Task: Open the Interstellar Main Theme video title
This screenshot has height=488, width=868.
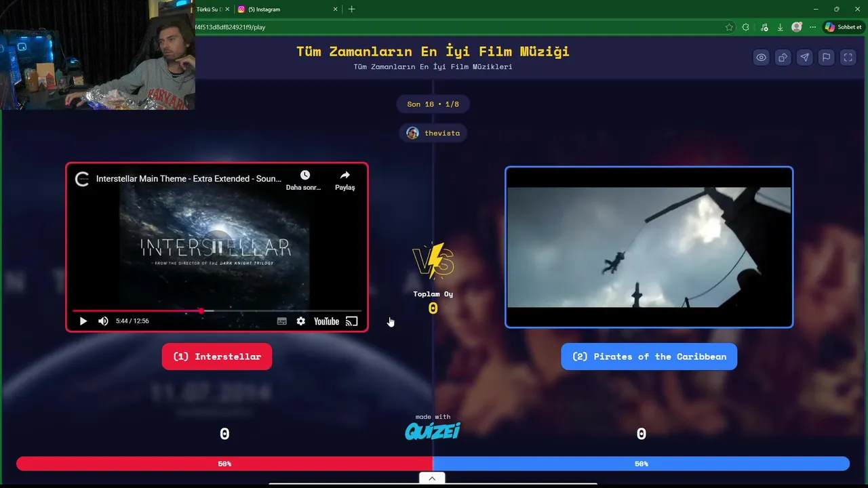Action: (x=189, y=179)
